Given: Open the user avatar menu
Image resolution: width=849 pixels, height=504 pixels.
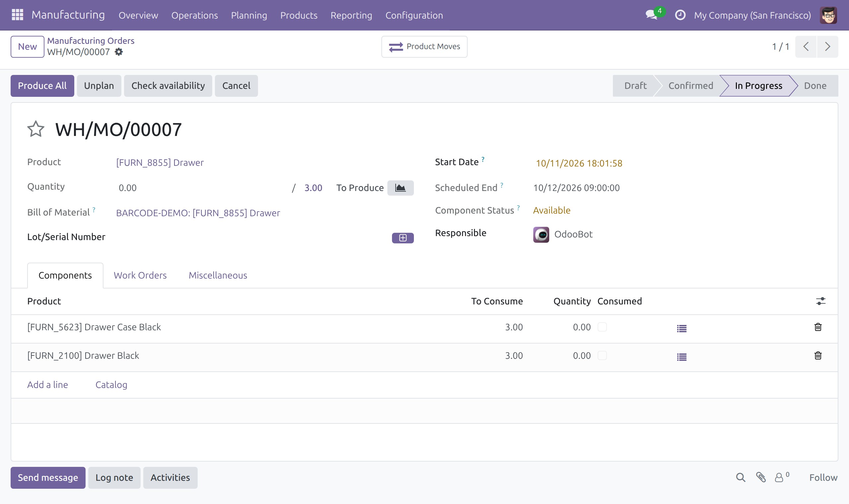Looking at the screenshot, I should pyautogui.click(x=828, y=15).
